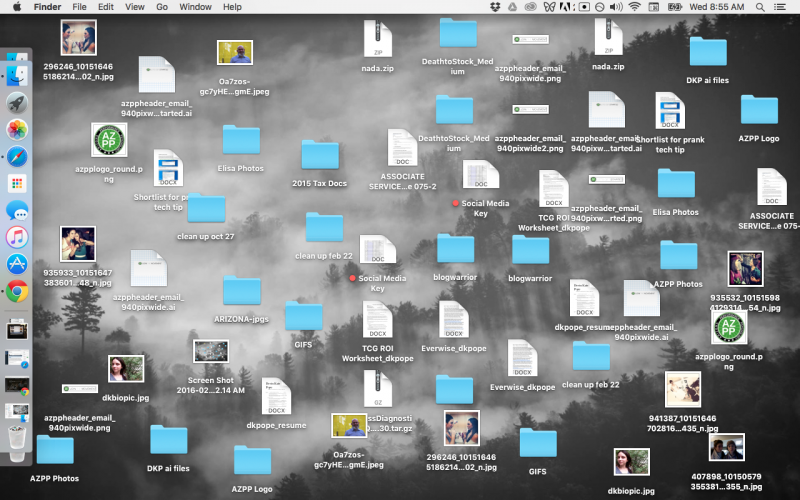Open the App Store in Dock

17,264
